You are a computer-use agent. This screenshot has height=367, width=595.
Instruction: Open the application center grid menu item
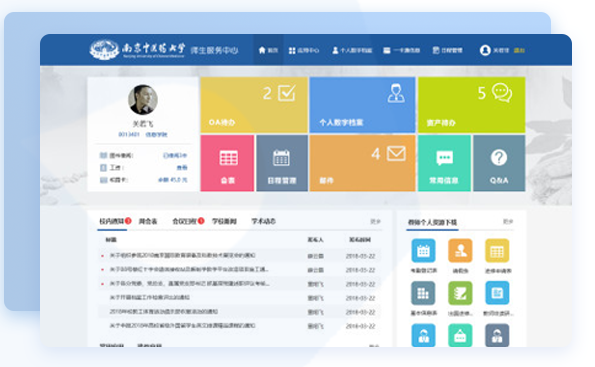pos(304,50)
